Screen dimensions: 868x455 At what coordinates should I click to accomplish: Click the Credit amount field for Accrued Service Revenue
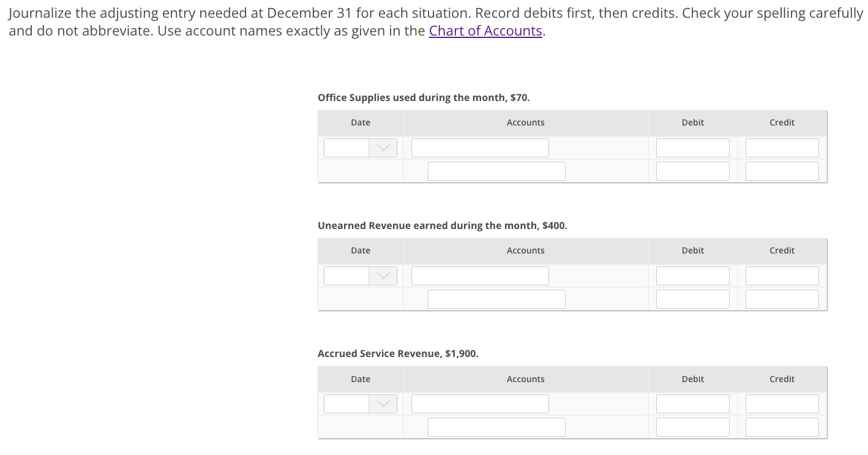782,427
